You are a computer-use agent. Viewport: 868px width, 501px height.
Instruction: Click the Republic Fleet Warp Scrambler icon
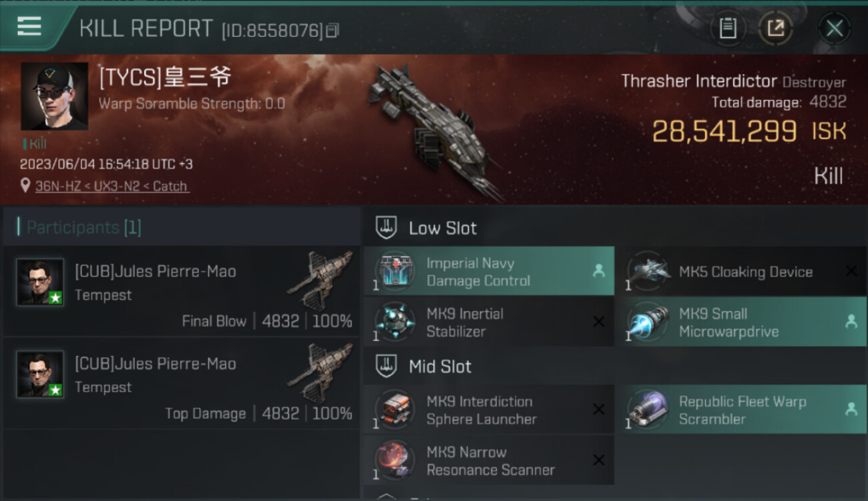pyautogui.click(x=646, y=409)
